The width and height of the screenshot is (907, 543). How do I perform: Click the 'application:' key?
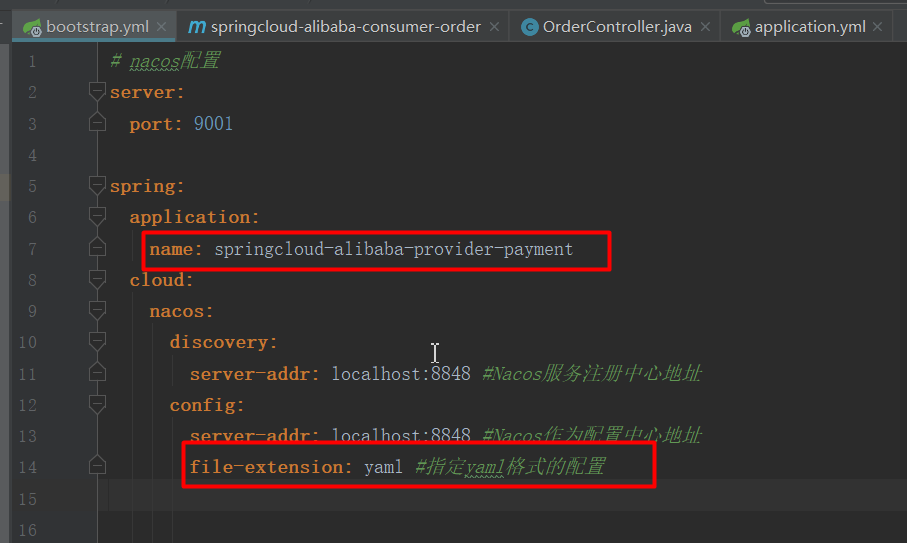(194, 217)
